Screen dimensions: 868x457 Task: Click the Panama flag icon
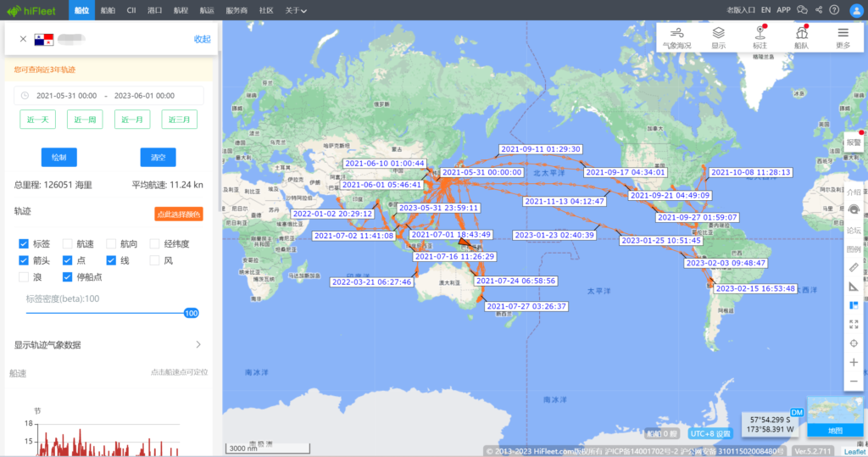[x=44, y=39]
